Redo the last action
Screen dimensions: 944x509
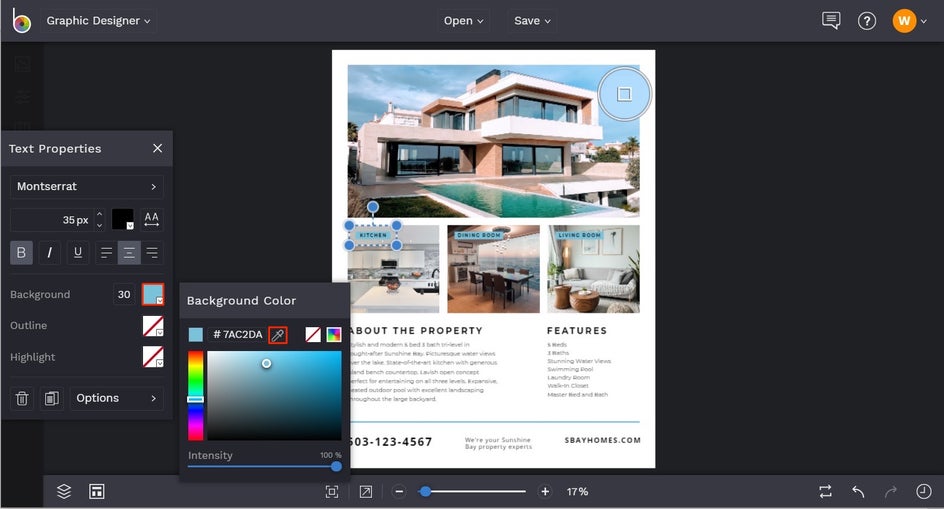pyautogui.click(x=890, y=492)
